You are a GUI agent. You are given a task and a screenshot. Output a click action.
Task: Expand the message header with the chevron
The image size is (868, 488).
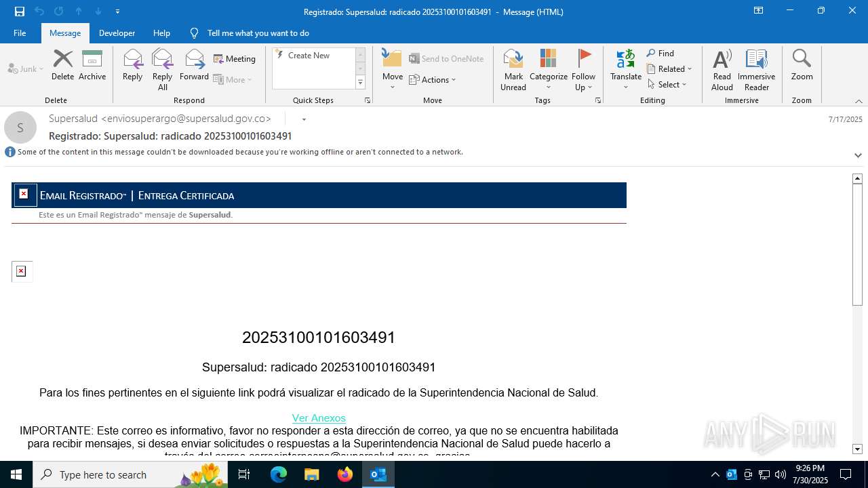[x=858, y=155]
